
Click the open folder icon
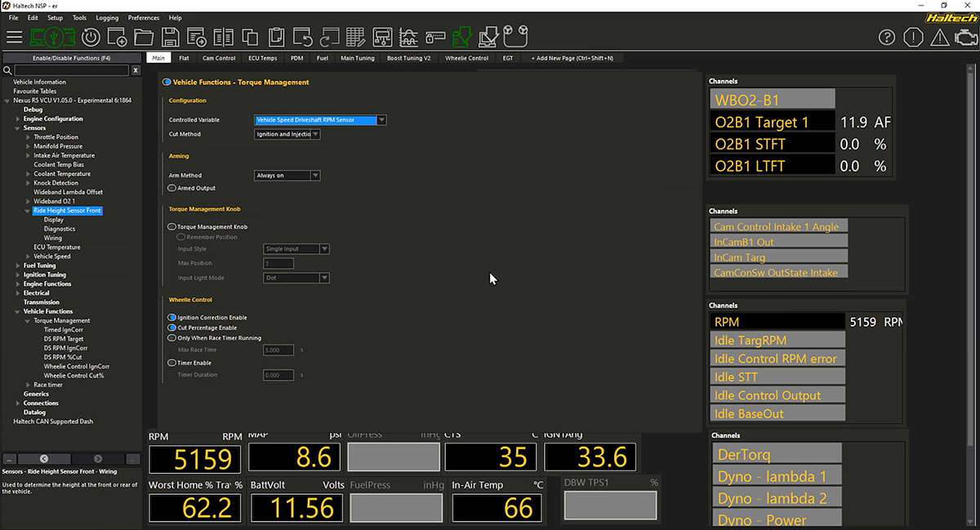pyautogui.click(x=144, y=37)
